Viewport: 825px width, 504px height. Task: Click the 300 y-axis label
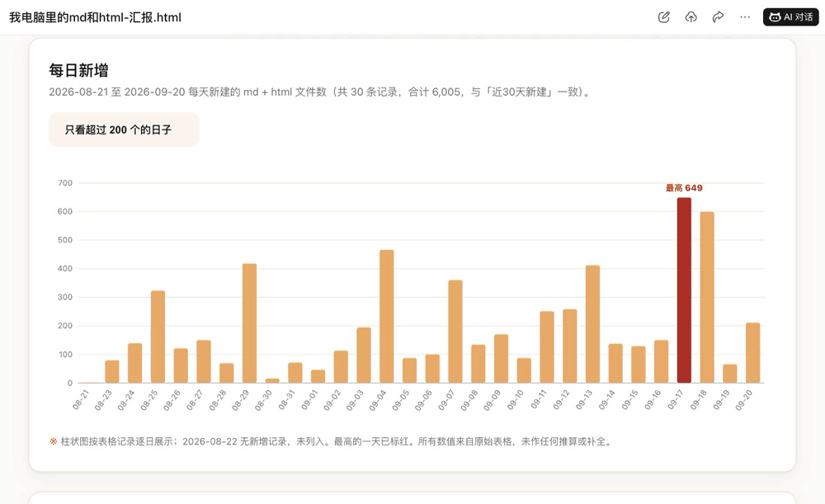[65, 297]
